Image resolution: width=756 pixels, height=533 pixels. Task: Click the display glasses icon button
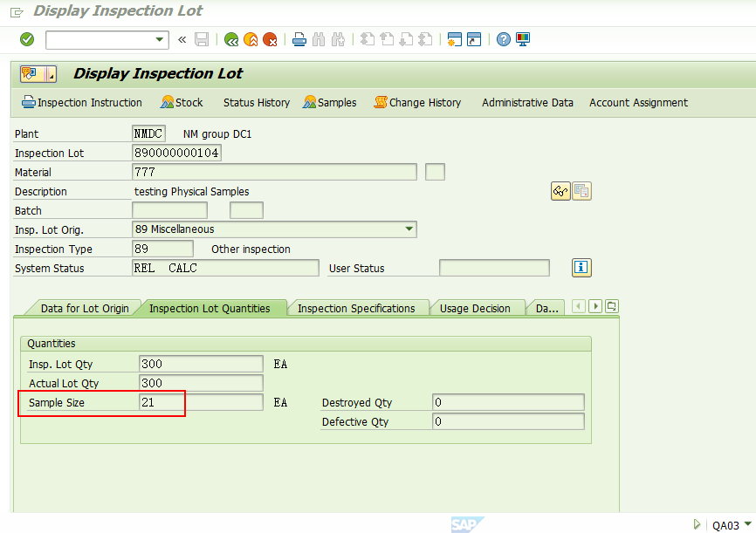[560, 191]
